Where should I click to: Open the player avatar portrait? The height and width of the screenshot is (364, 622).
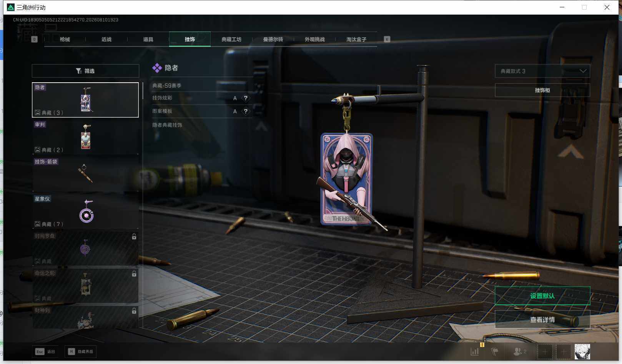click(582, 351)
